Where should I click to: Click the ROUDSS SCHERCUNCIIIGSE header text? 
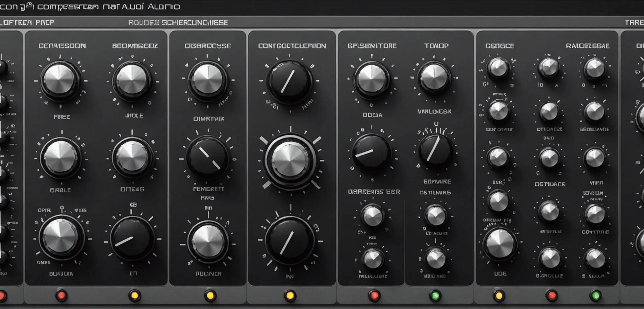178,23
